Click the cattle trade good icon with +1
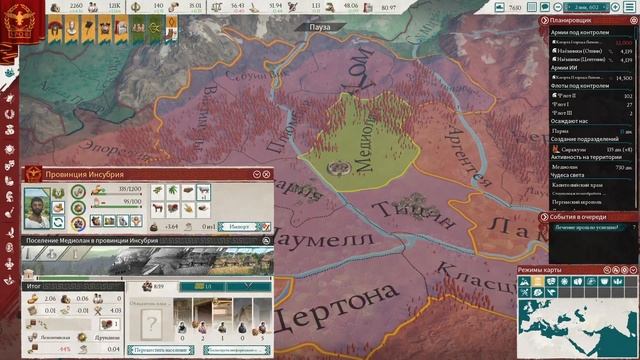This screenshot has height=360, width=640. (x=203, y=191)
